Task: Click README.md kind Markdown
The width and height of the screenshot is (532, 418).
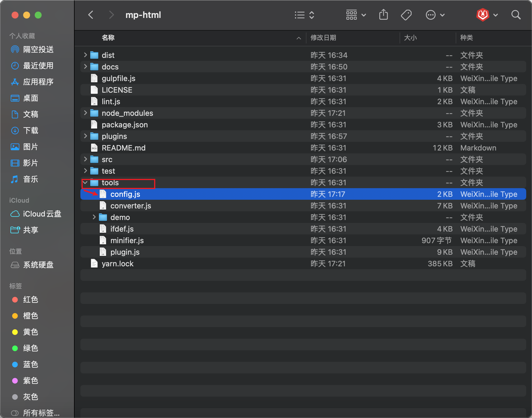Action: click(478, 148)
